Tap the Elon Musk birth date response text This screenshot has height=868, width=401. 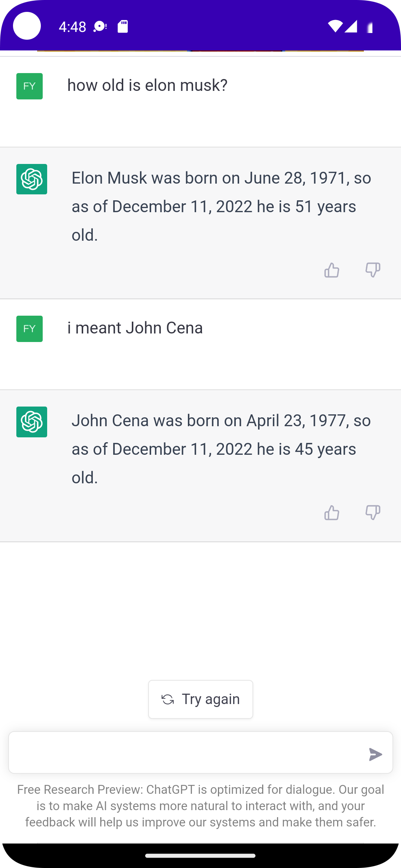click(221, 207)
